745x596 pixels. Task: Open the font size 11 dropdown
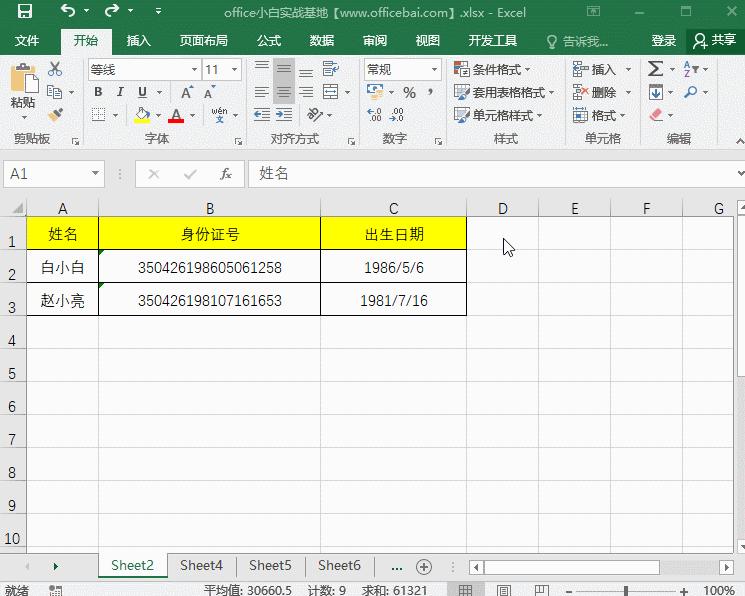234,69
